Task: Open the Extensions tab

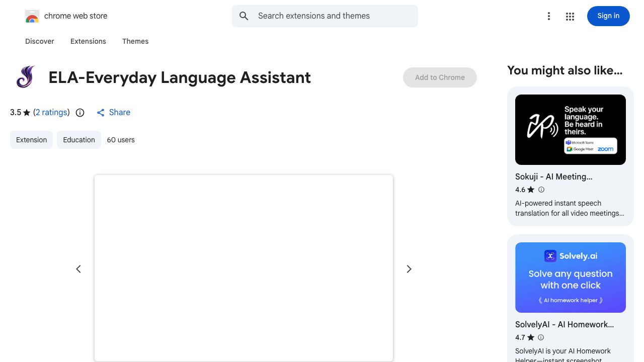Action: click(x=88, y=41)
